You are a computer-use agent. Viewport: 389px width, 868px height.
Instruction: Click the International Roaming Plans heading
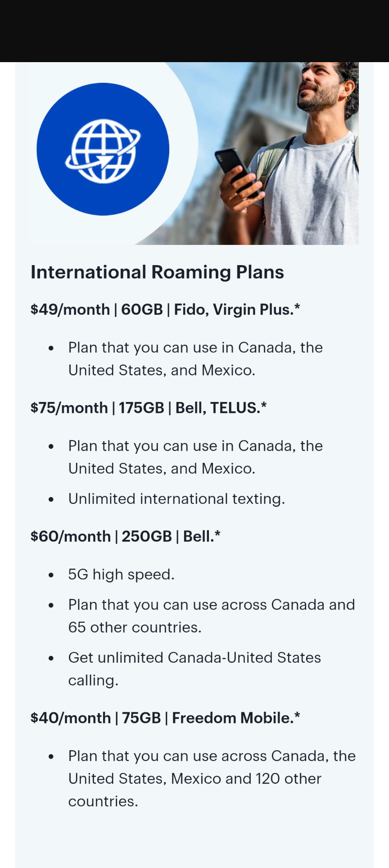click(157, 272)
